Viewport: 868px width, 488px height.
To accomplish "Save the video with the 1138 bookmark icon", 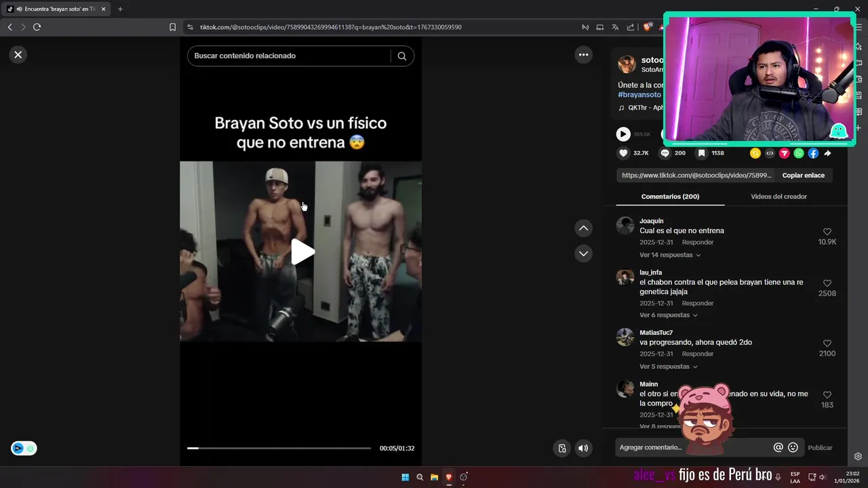I will tap(702, 153).
